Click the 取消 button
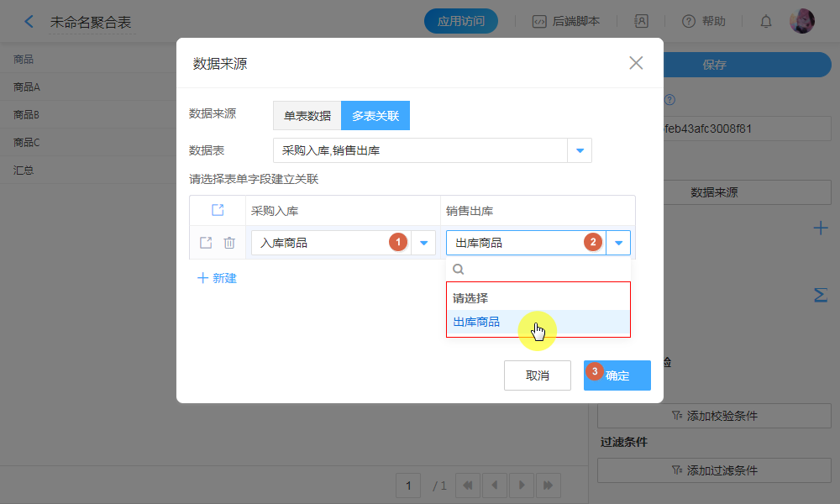Viewport: 840px width, 504px height. pyautogui.click(x=538, y=375)
